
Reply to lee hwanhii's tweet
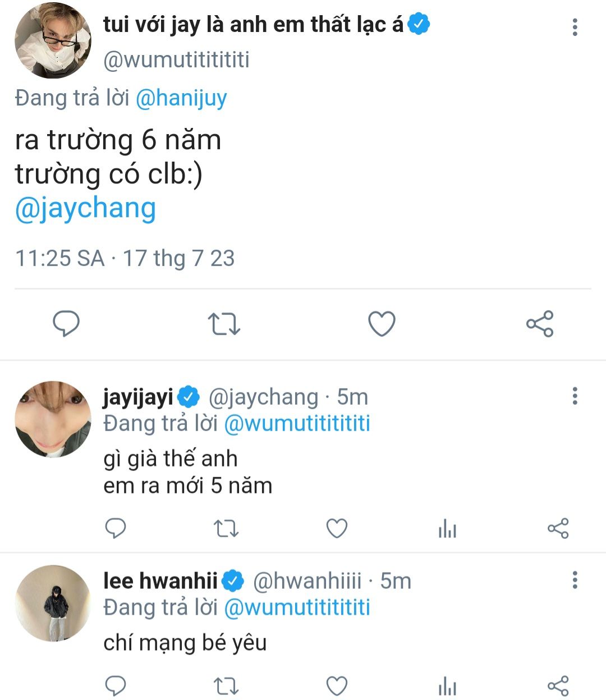[116, 685]
